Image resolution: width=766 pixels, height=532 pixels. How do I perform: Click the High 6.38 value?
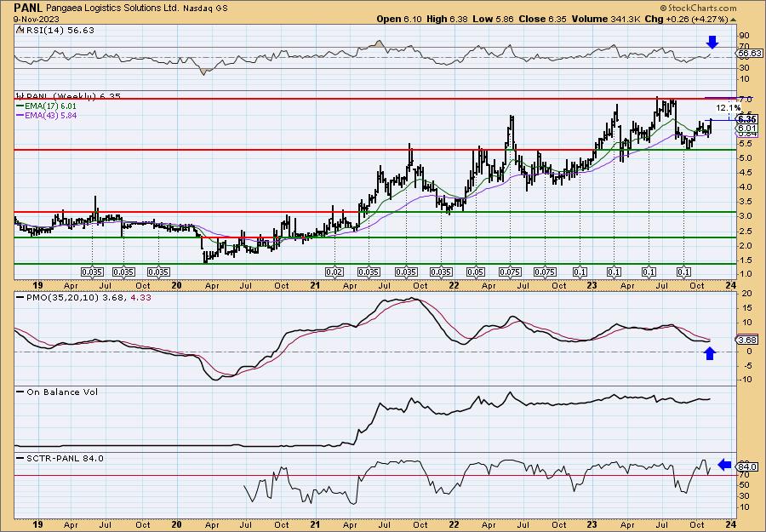[x=447, y=19]
